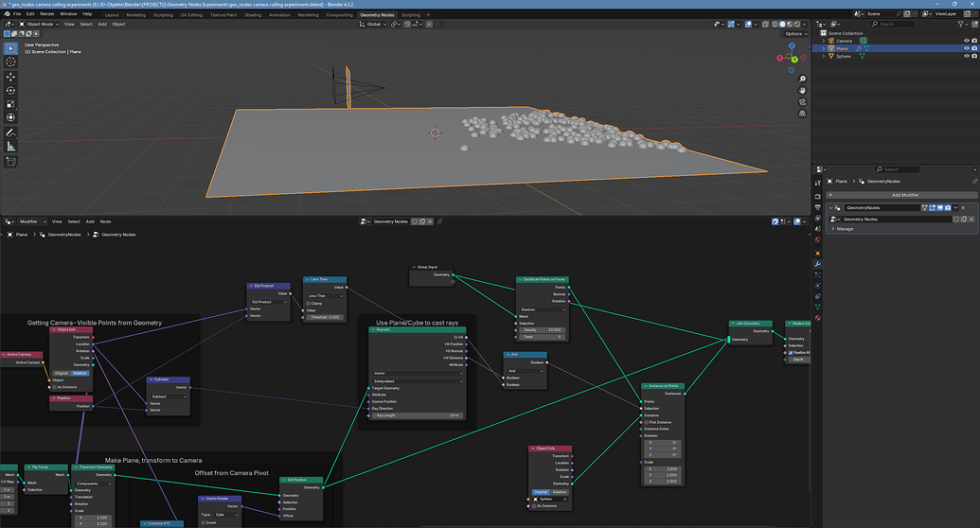Toggle Clamp checkbox on Less Than node

coord(308,303)
